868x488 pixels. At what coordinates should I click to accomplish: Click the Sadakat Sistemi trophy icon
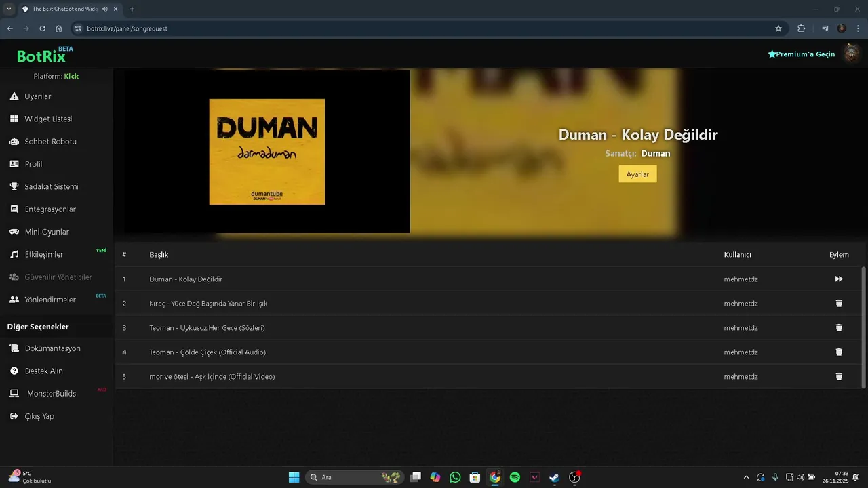(x=14, y=186)
